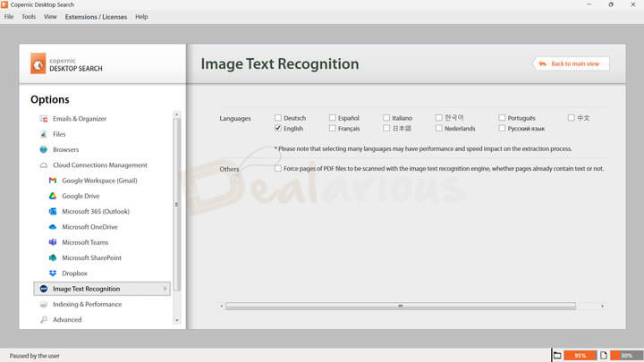Select the Microsoft 365 (Outlook) option label
The width and height of the screenshot is (644, 362).
pyautogui.click(x=96, y=211)
